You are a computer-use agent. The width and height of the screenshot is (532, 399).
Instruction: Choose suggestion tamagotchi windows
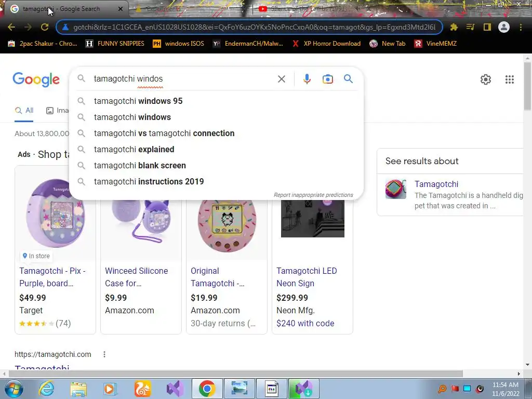(x=216, y=117)
